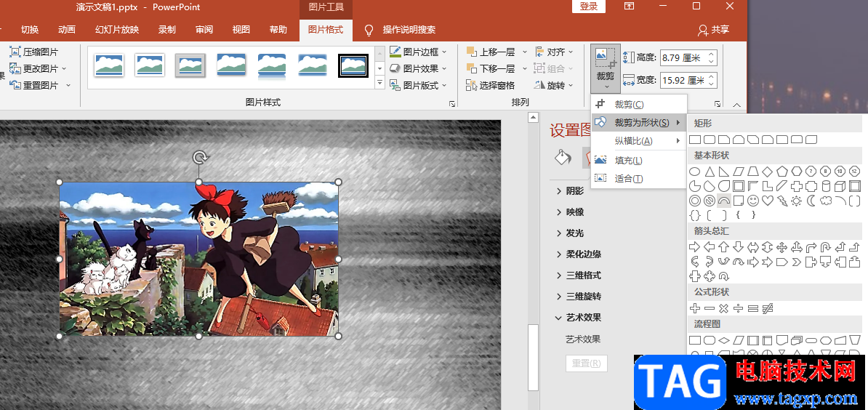This screenshot has width=868, height=410.
Task: Click 裁剪(C) menu item
Action: 639,104
